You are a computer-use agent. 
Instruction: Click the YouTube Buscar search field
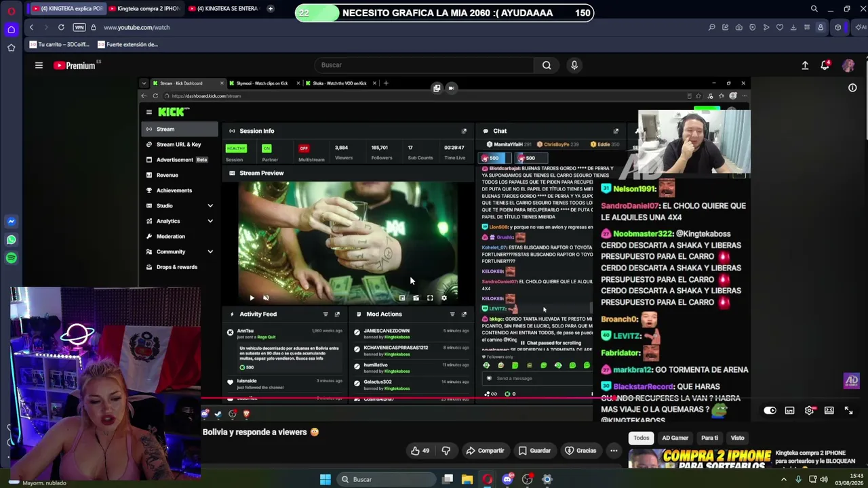[425, 65]
